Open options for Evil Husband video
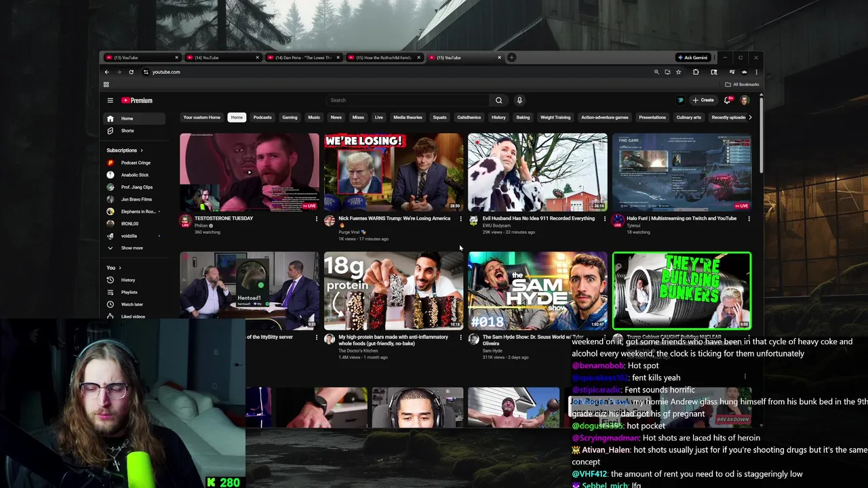 click(x=605, y=219)
